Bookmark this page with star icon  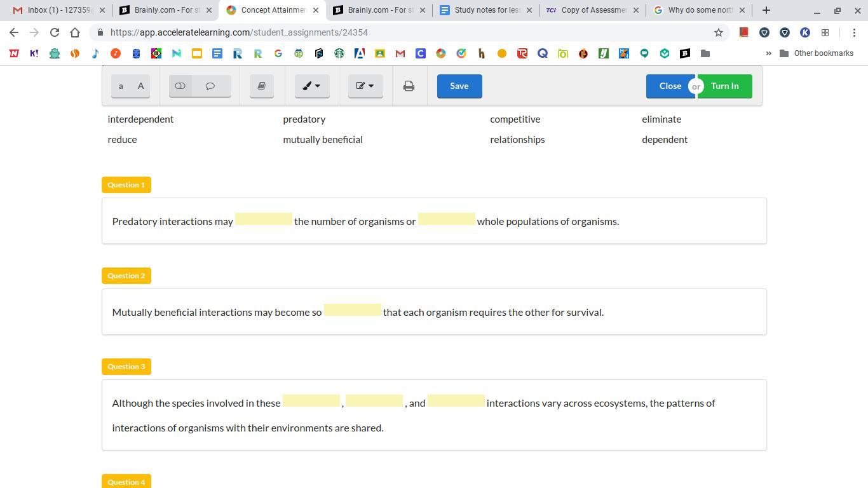(x=719, y=32)
